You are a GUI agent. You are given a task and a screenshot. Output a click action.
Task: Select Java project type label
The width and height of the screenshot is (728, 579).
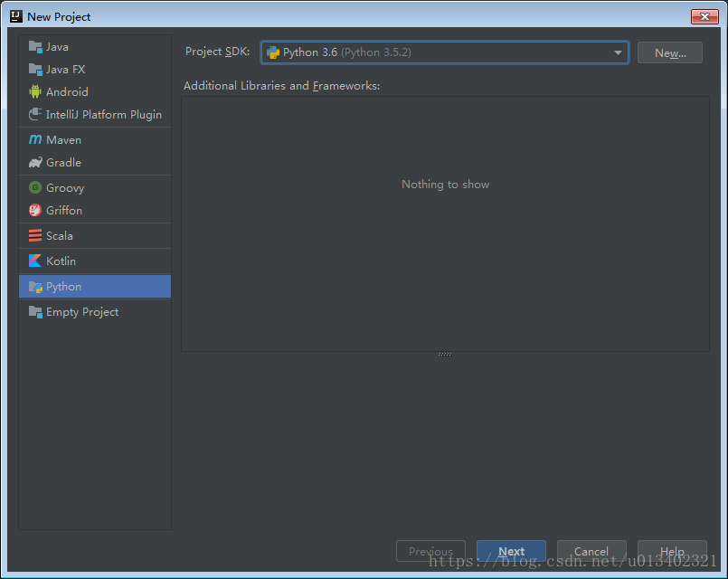pyautogui.click(x=57, y=47)
